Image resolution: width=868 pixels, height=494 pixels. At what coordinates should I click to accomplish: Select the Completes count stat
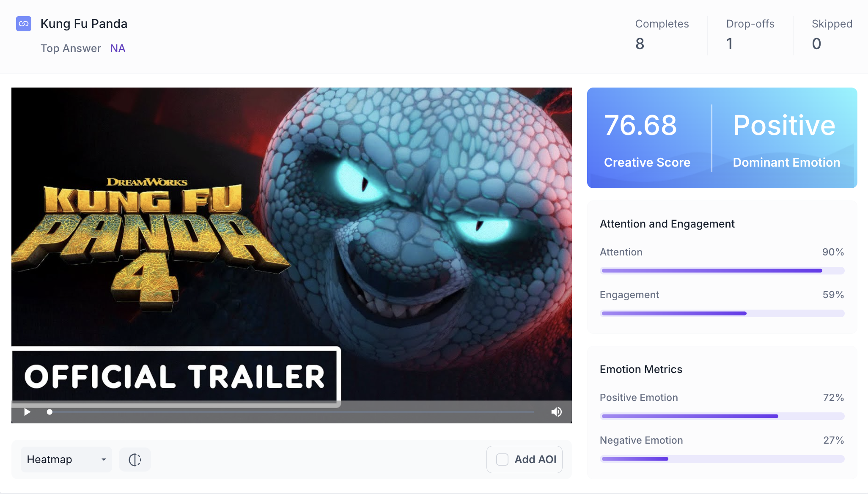[640, 44]
